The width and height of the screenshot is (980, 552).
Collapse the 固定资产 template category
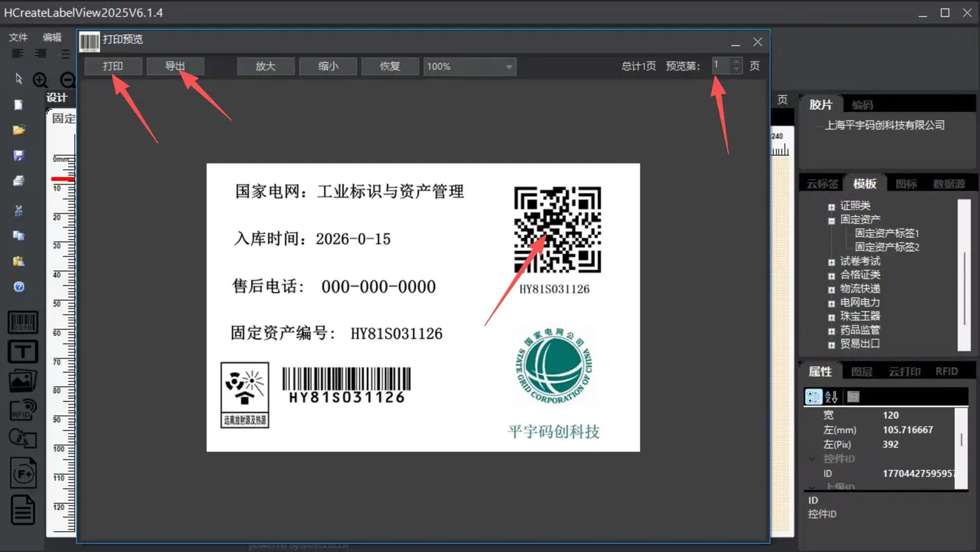coord(832,220)
